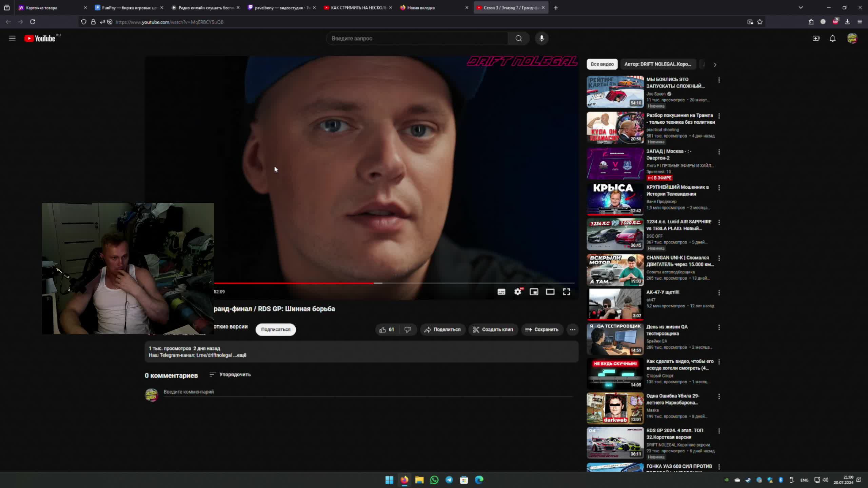Click the Поделиться button

pos(442,329)
